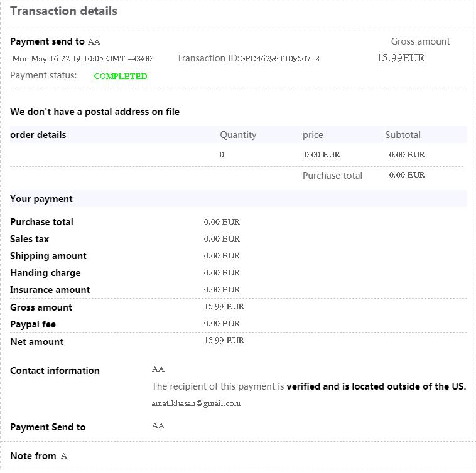Click the Insurance amount label

(x=50, y=290)
